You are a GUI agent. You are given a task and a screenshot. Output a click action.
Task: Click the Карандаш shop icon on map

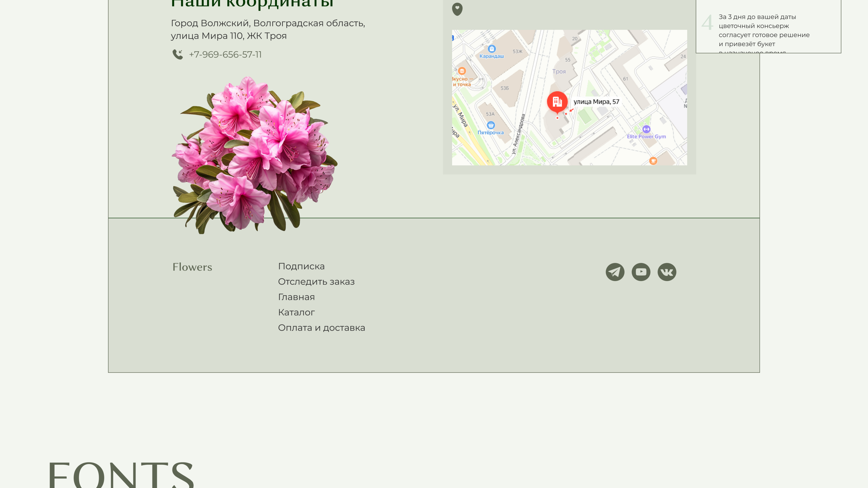pos(492,49)
